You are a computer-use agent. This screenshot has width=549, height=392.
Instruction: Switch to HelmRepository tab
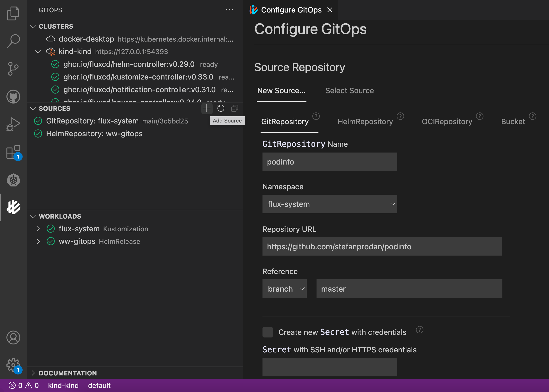[x=365, y=121]
